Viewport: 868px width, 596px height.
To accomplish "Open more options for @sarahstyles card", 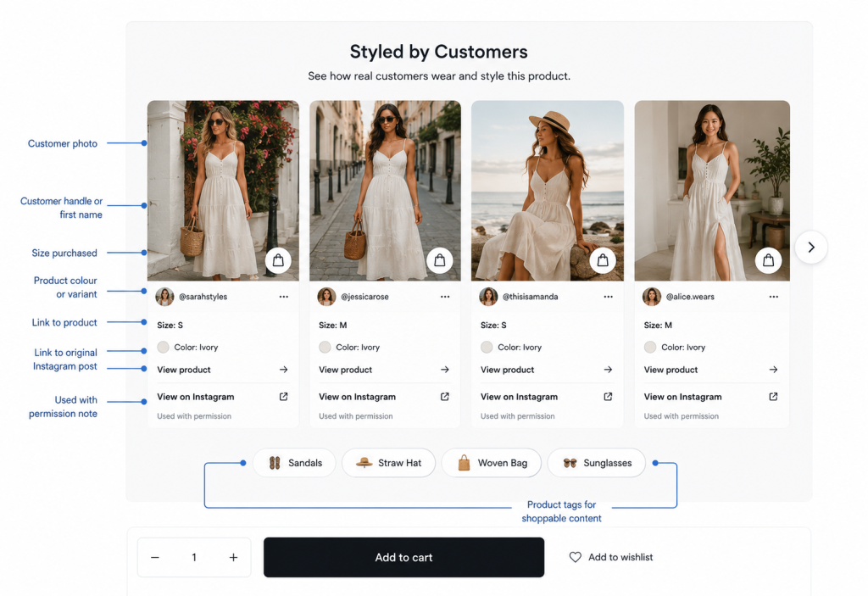I will (x=283, y=297).
